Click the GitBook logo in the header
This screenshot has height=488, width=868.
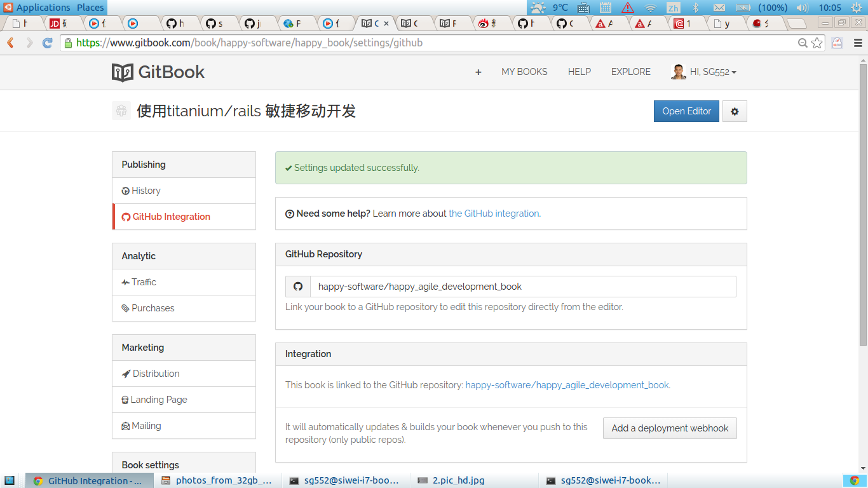coord(158,72)
